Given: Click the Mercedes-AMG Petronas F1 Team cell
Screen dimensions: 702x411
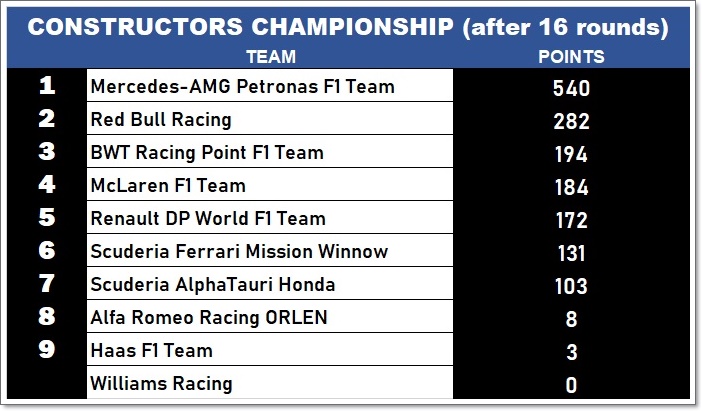Looking at the screenshot, I should [x=270, y=85].
